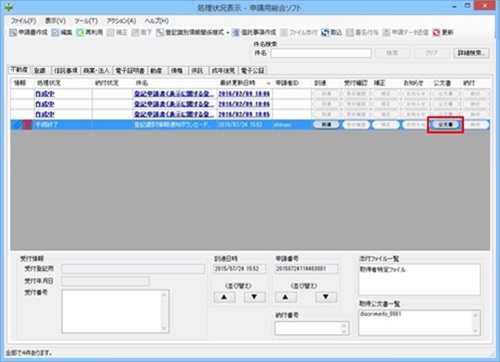Open the 表示(V) menu
The image size is (500, 362).
[55, 21]
